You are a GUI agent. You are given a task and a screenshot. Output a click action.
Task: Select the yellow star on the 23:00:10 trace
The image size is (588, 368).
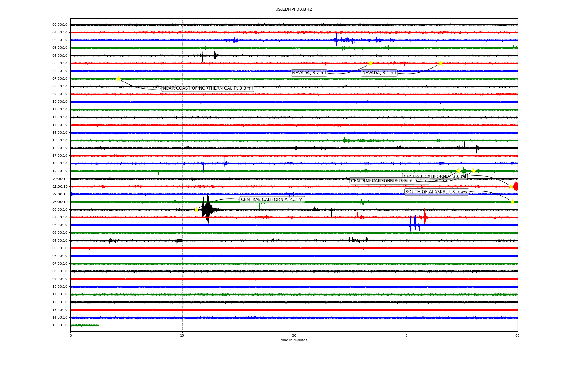(512, 202)
